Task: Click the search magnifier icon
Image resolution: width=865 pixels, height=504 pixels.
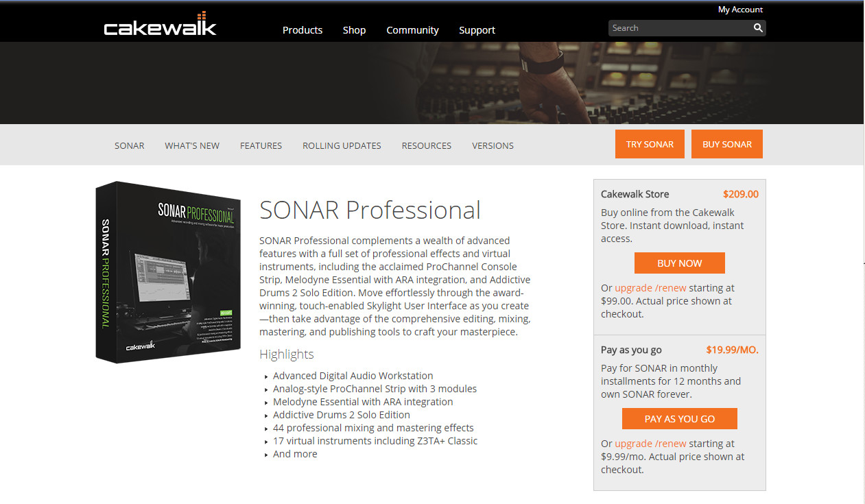Action: [758, 28]
